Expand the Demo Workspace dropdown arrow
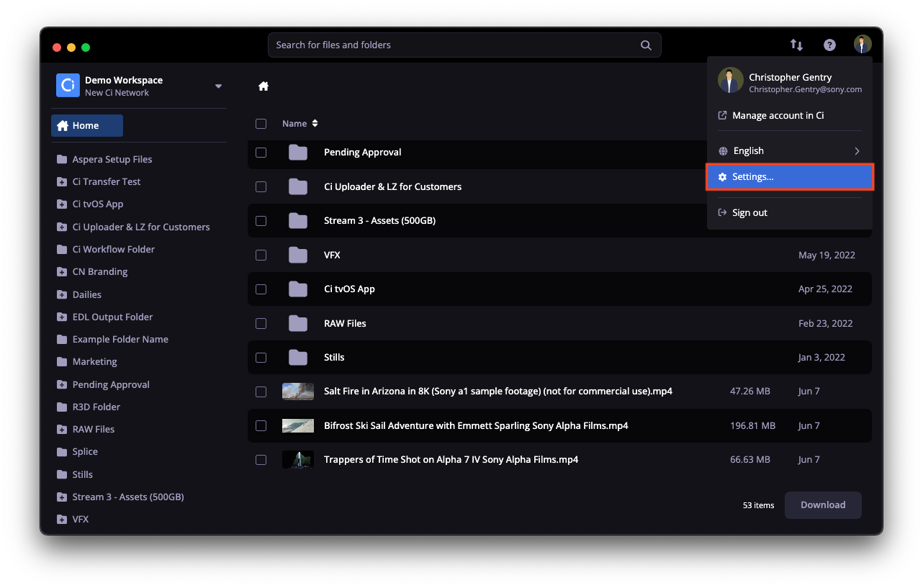 pyautogui.click(x=218, y=86)
